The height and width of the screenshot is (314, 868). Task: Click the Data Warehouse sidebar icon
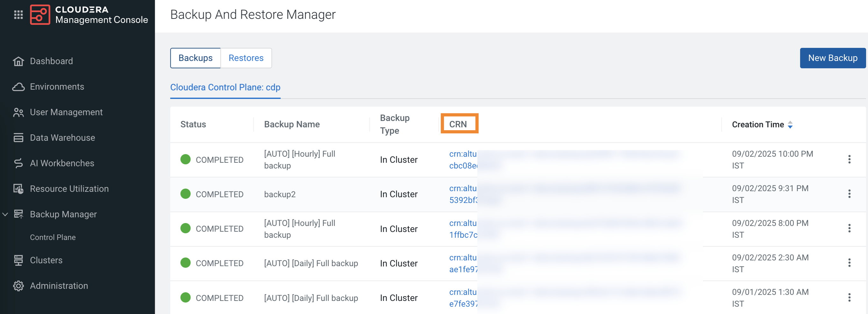pyautogui.click(x=18, y=138)
